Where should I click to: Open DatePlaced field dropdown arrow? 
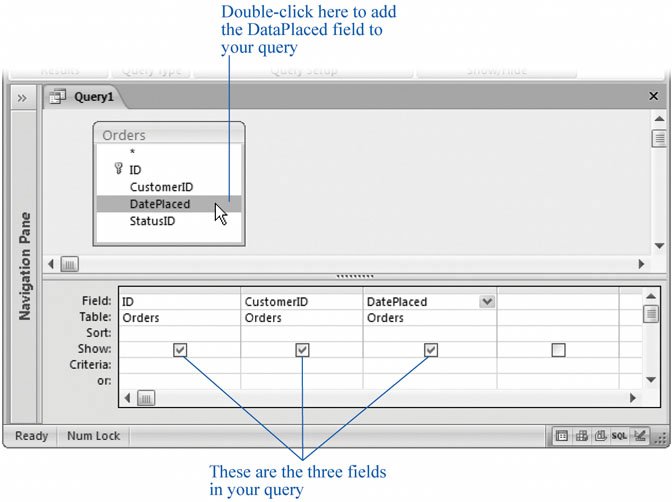point(487,301)
